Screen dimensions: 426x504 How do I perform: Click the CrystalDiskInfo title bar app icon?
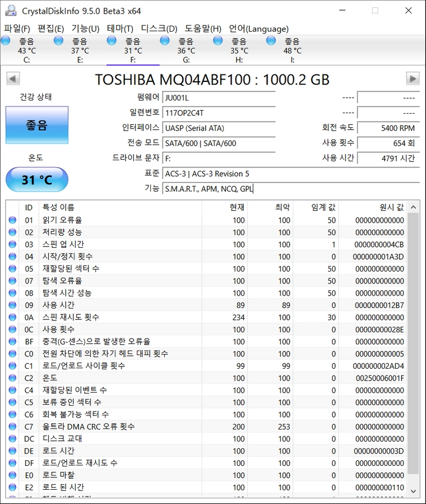11,11
